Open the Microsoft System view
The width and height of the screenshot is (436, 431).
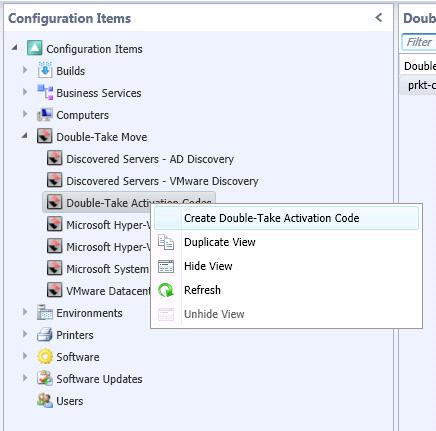(x=108, y=269)
